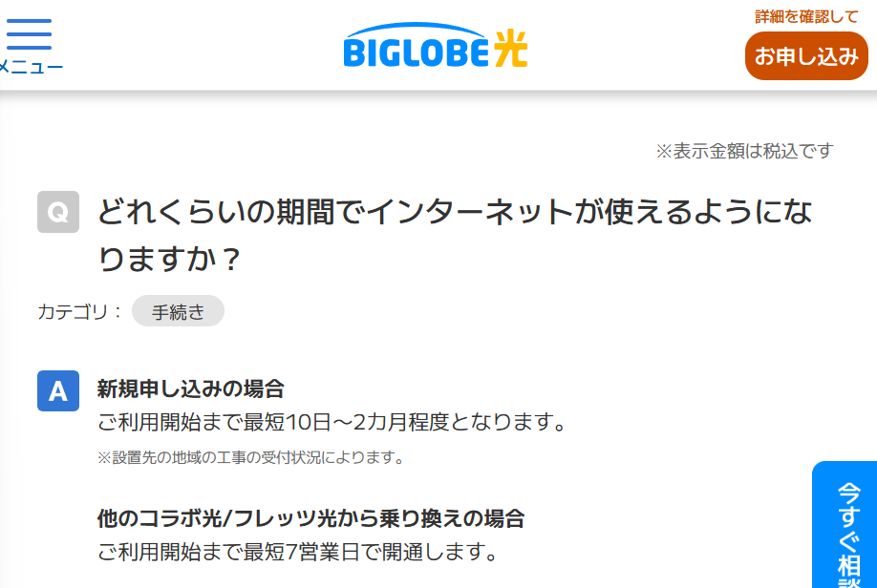Click the blue A answer icon
The image size is (877, 588).
pyautogui.click(x=58, y=390)
